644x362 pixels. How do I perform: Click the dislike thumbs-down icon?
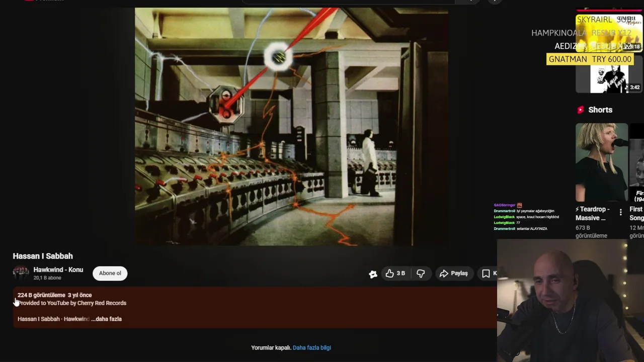421,274
